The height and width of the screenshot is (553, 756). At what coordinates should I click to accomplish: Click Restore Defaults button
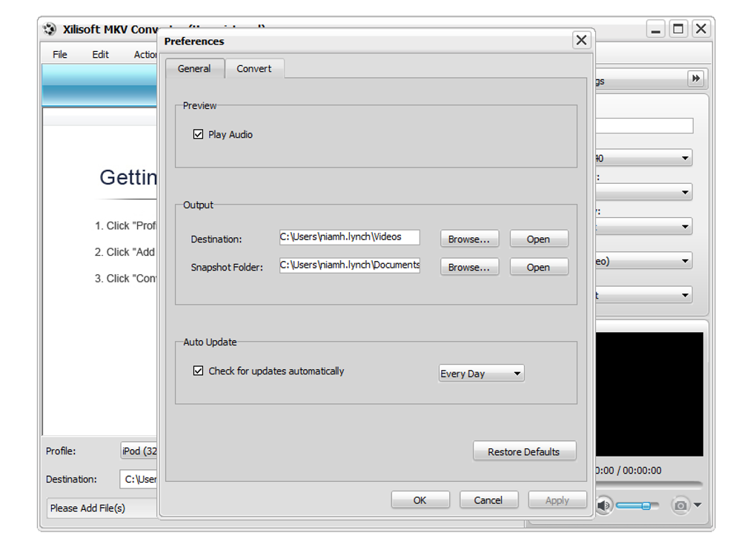tap(524, 451)
